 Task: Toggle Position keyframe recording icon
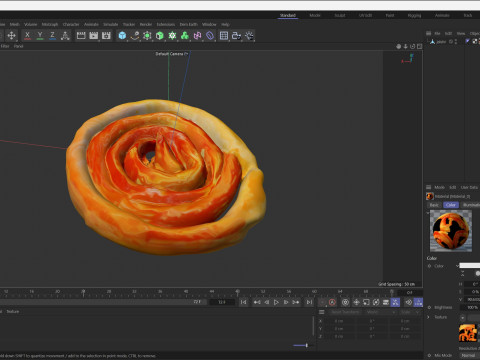[356, 302]
